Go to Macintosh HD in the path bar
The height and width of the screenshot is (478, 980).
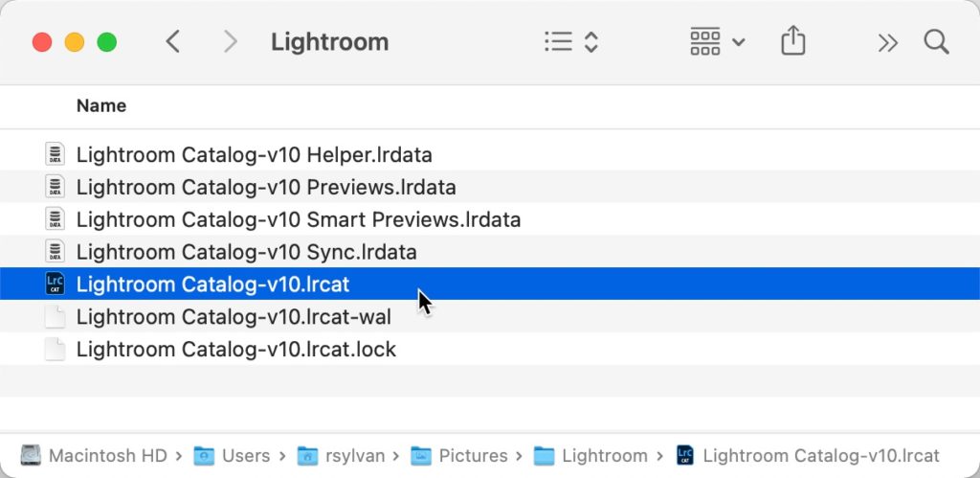[x=94, y=456]
